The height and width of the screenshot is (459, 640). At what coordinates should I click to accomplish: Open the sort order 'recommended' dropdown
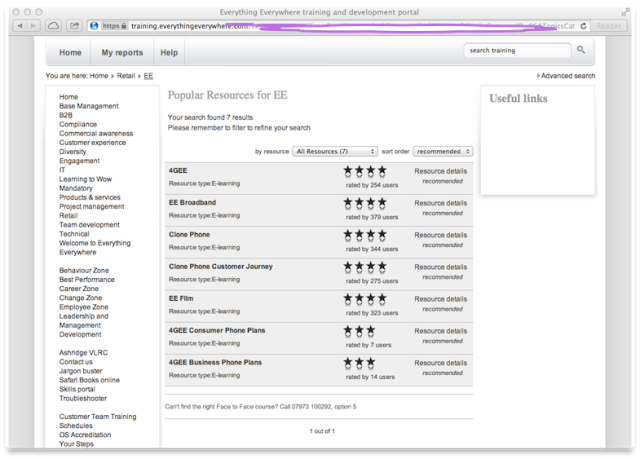tap(443, 151)
